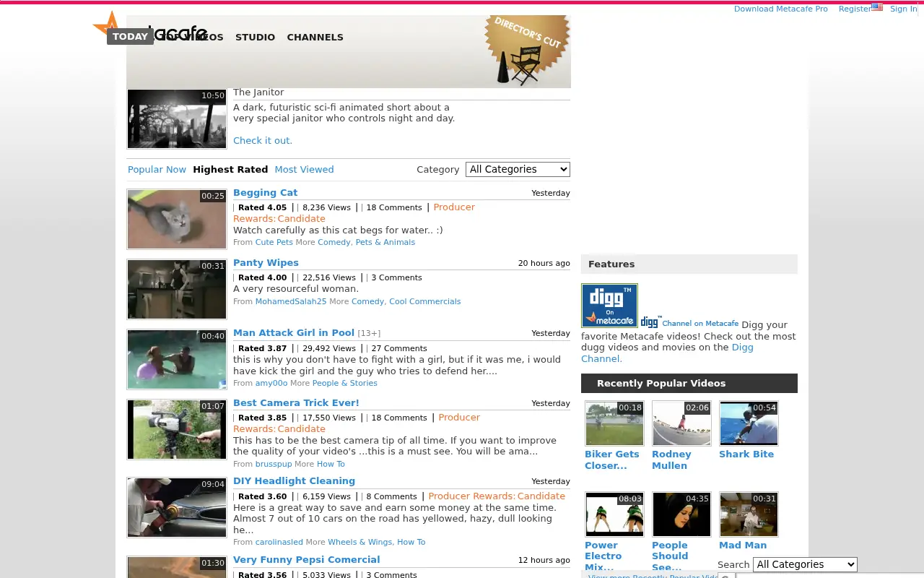Visit the Cute Pets uploader link
The width and height of the screenshot is (924, 578).
[x=274, y=242]
